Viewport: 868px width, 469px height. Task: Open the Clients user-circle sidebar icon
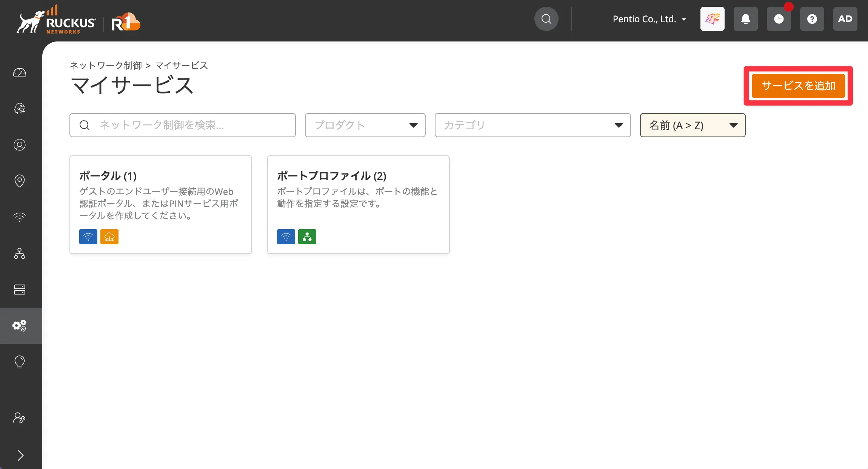20,145
